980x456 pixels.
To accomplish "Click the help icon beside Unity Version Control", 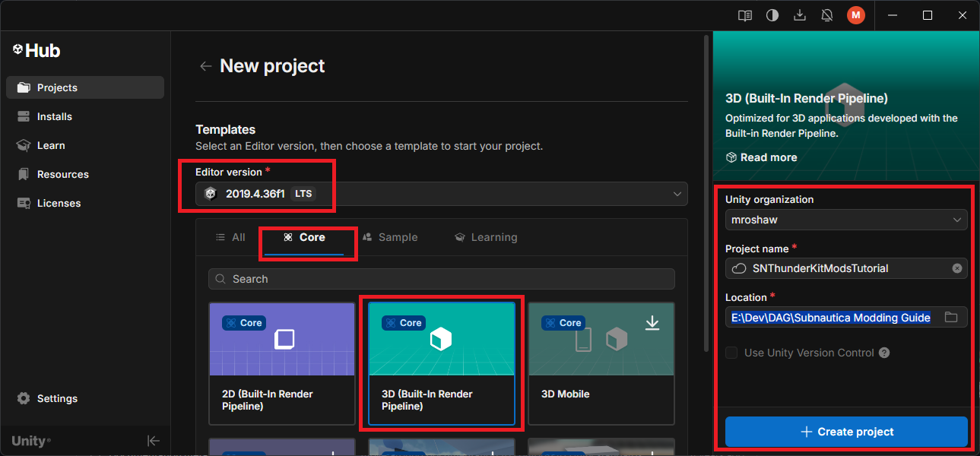I will pos(884,353).
